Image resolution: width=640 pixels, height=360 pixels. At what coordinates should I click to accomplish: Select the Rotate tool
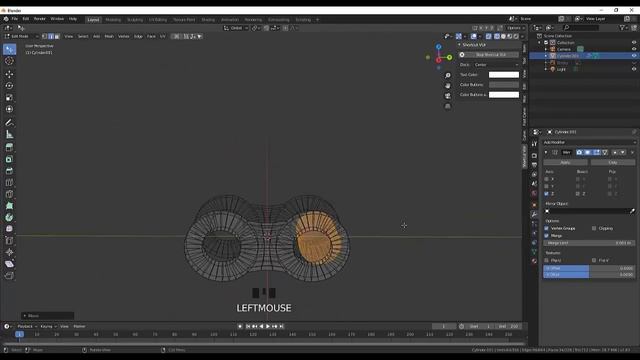pyautogui.click(x=9, y=86)
